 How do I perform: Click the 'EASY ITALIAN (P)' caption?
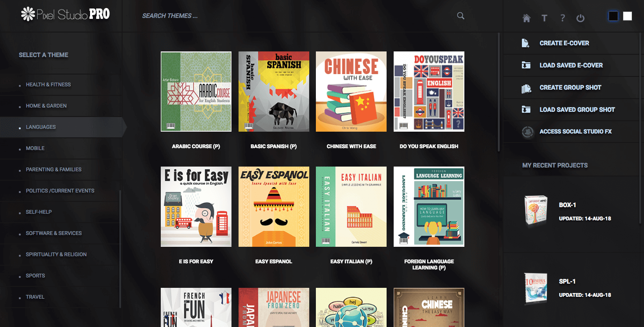click(x=351, y=261)
